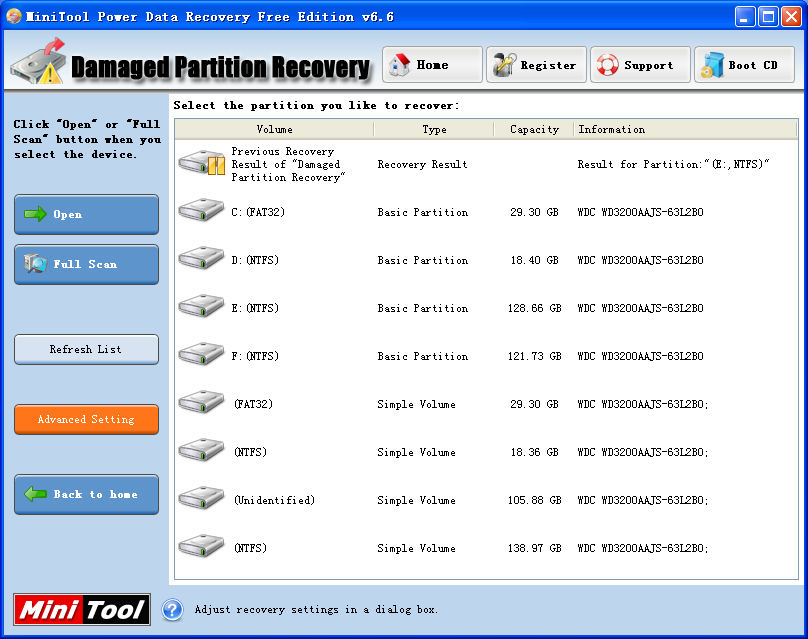The width and height of the screenshot is (808, 639).
Task: Click the Home house icon
Action: [399, 64]
